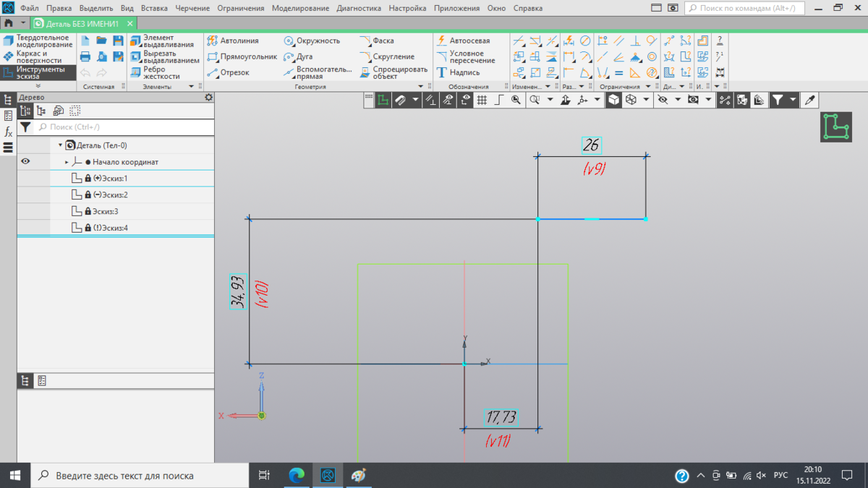
Task: Select Твердотельное моделирование toolset
Action: pos(38,41)
